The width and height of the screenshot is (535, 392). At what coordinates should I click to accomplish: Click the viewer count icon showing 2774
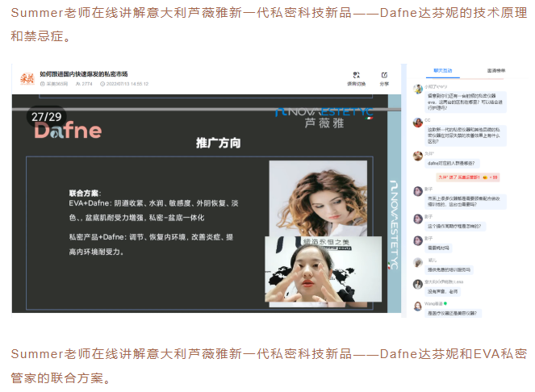click(76, 84)
